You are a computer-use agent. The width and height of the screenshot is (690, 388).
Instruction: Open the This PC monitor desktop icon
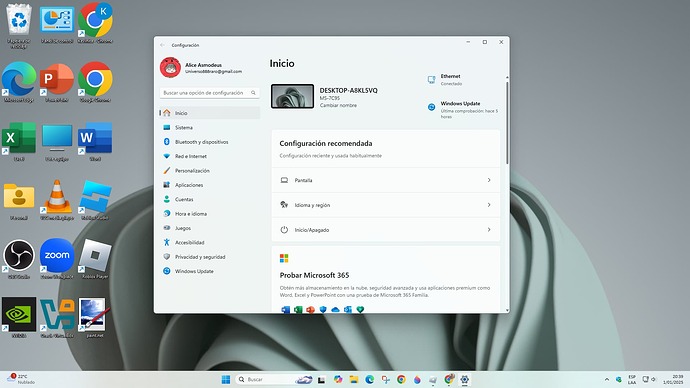click(57, 142)
